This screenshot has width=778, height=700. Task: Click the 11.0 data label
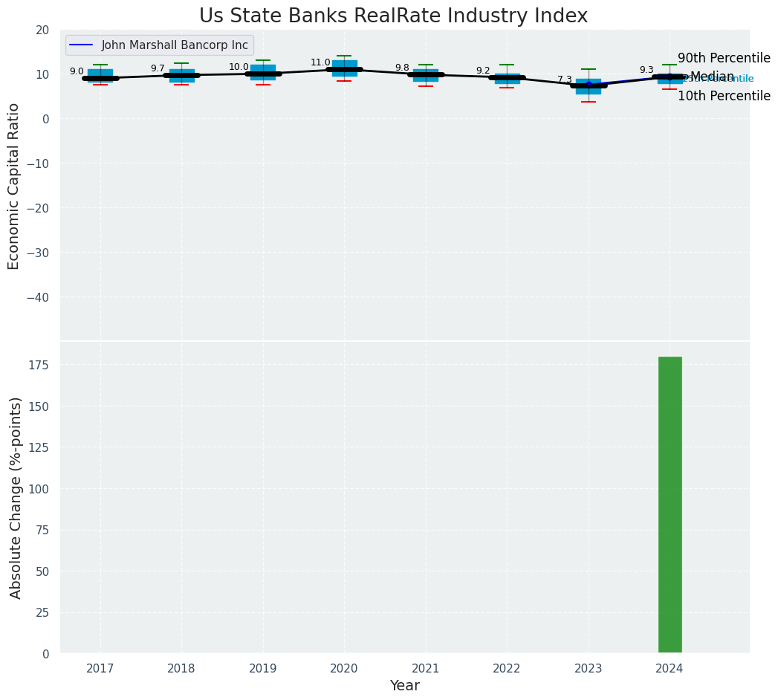[320, 62]
